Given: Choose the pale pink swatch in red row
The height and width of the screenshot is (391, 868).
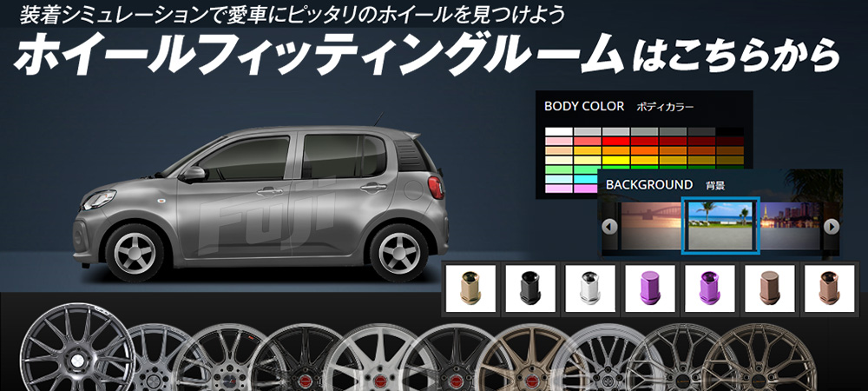Looking at the screenshot, I should coord(558,142).
